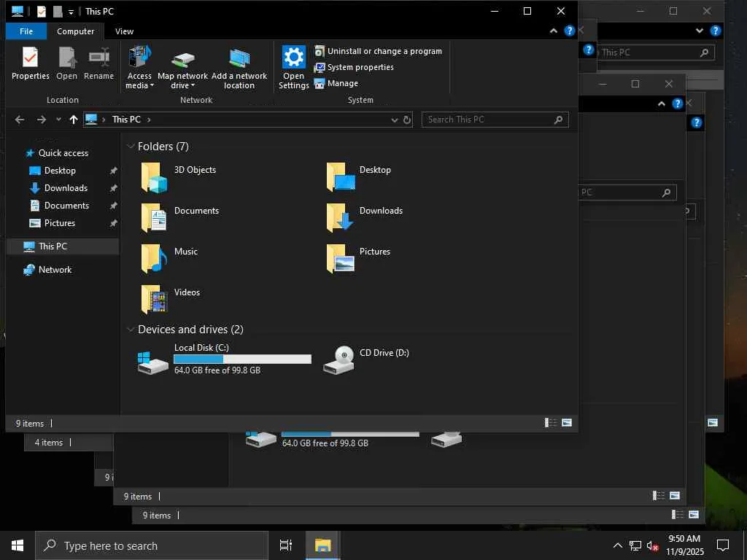Open Settings with the gear icon
The image size is (747, 560).
point(293,67)
